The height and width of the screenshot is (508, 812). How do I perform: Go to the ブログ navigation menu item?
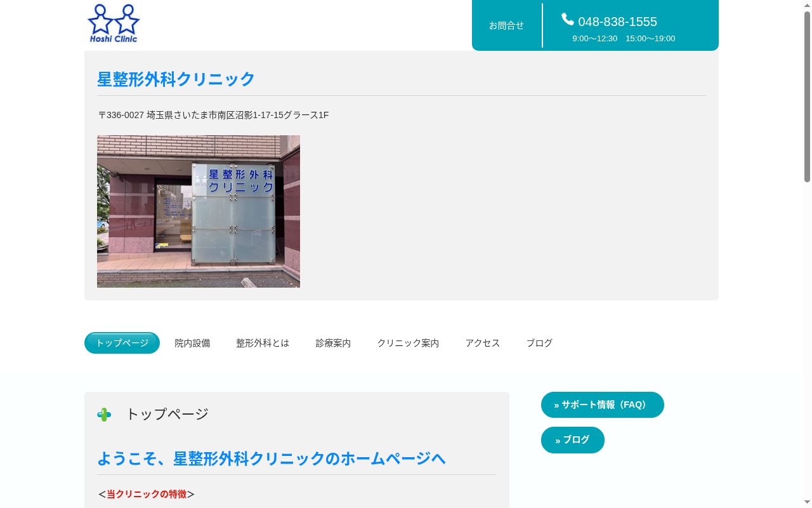539,343
